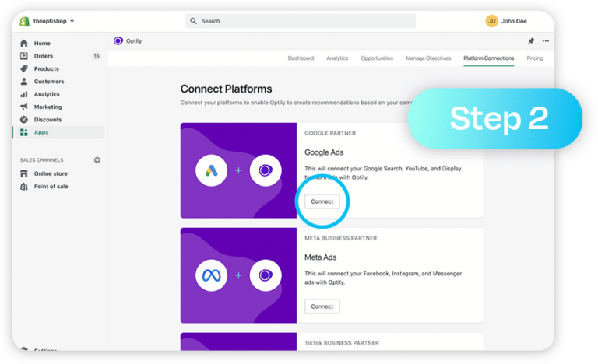
Task: Open the John Doe account menu
Action: point(514,21)
